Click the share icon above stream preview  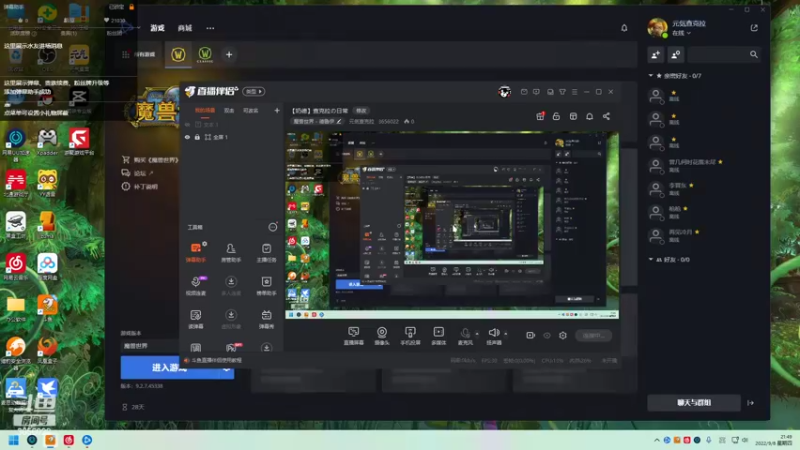point(606,116)
